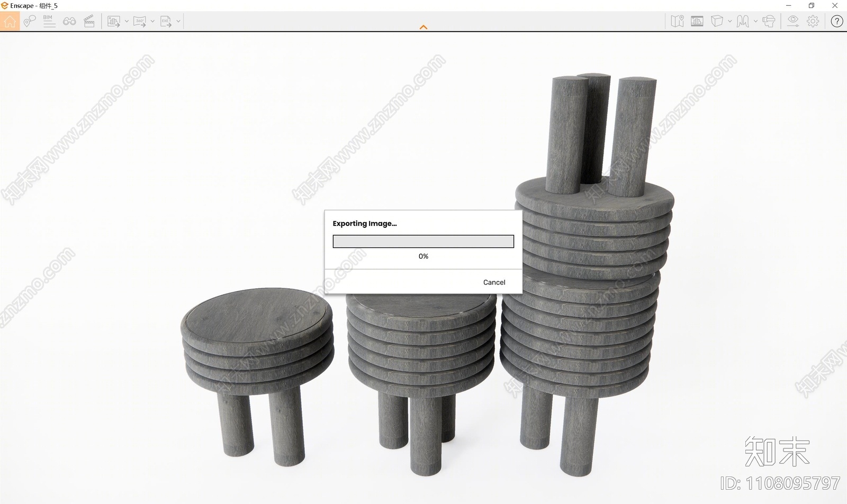Screen dimensions: 847x504
Task: Click the cube projection view icon
Action: (717, 21)
